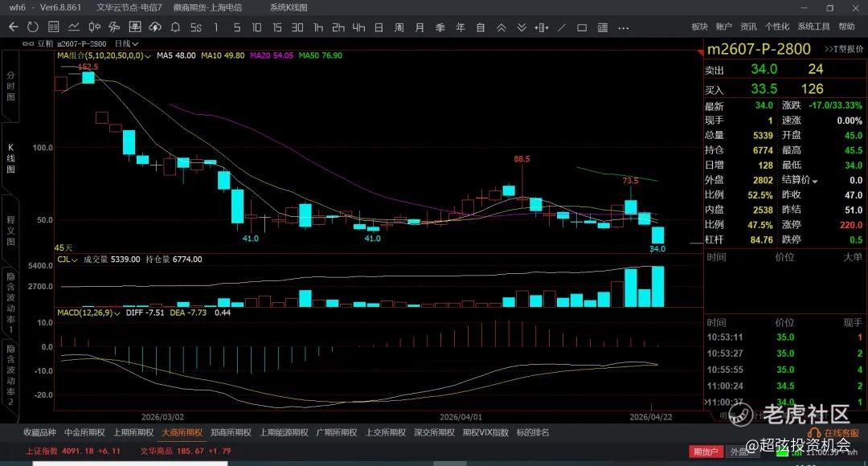Switch to K线图 side tab
The image size is (868, 466).
[10, 158]
